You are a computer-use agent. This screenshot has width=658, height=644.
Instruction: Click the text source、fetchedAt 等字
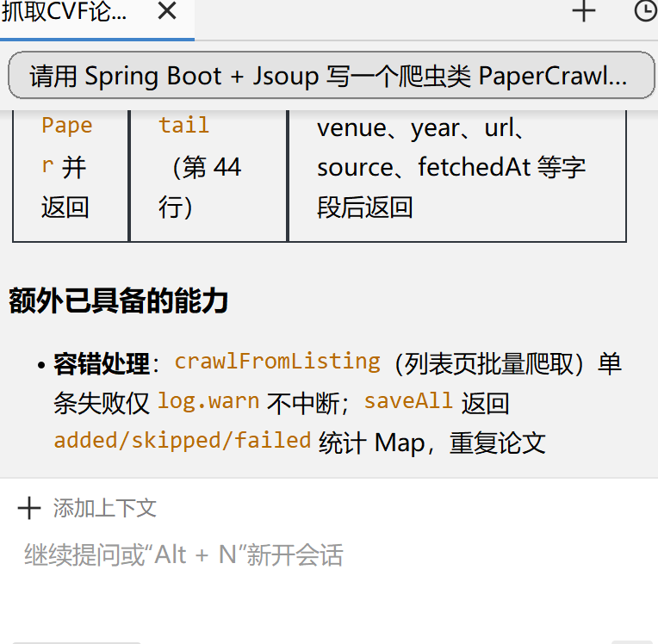(x=451, y=167)
